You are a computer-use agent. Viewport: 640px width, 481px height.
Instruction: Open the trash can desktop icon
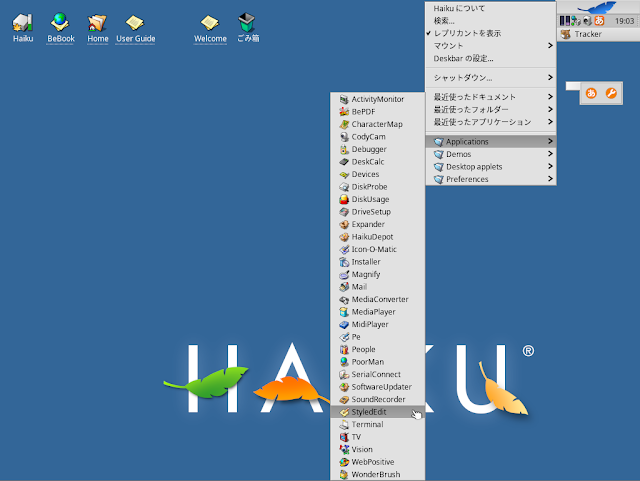248,28
